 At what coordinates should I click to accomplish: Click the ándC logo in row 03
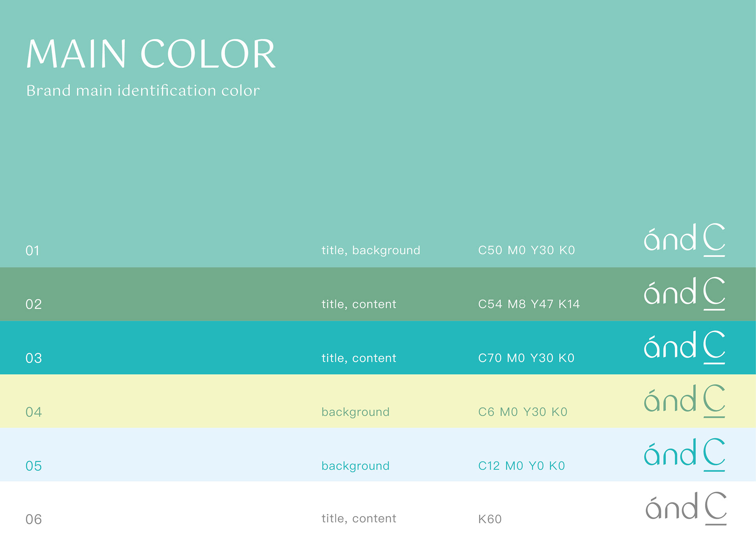(685, 347)
